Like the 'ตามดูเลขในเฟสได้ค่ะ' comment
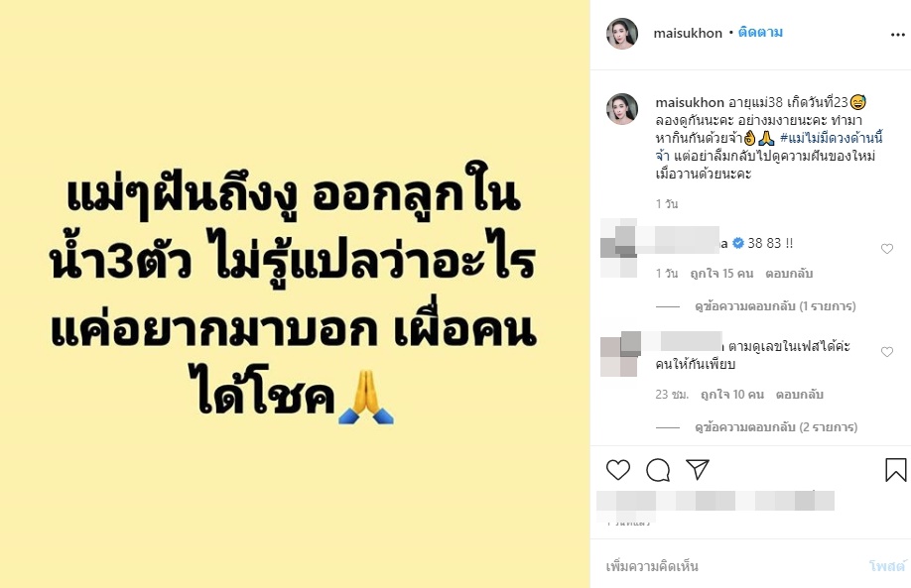 (x=886, y=352)
